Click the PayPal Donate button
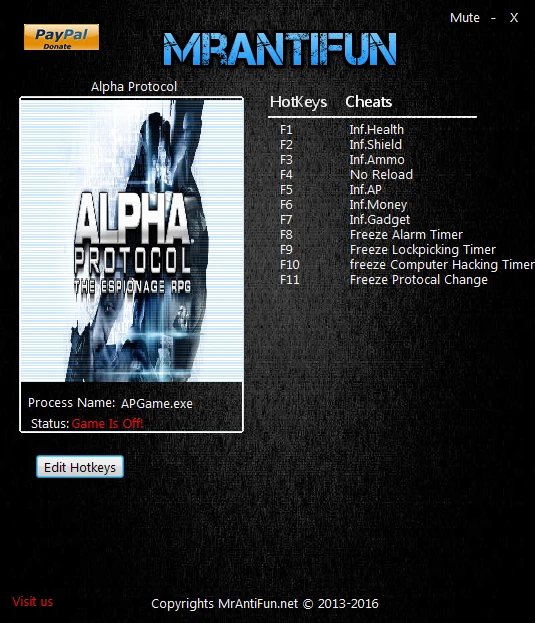 click(x=61, y=37)
